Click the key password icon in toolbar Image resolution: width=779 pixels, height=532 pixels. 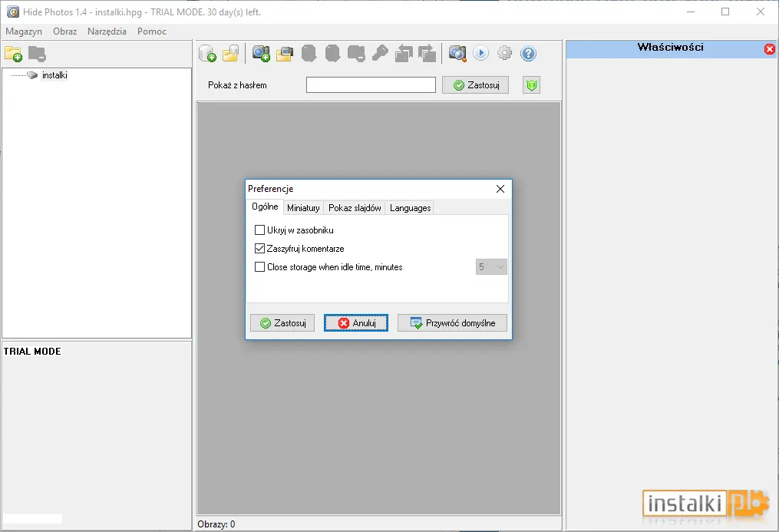tap(380, 53)
